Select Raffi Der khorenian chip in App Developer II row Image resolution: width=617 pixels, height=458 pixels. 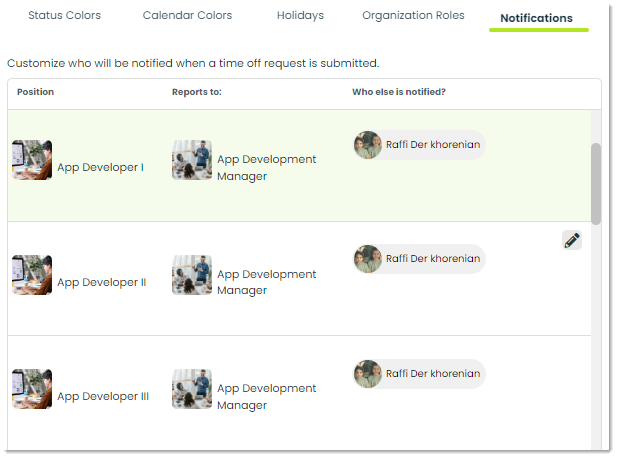[419, 259]
